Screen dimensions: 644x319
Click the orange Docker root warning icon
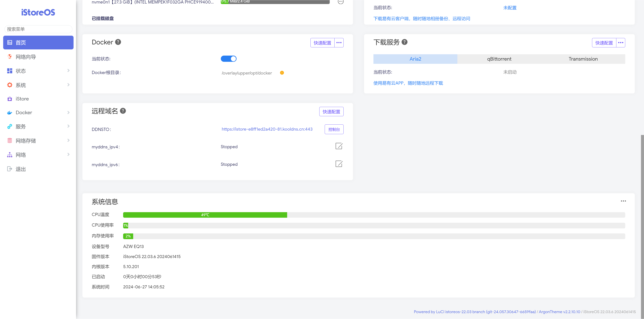pos(282,73)
